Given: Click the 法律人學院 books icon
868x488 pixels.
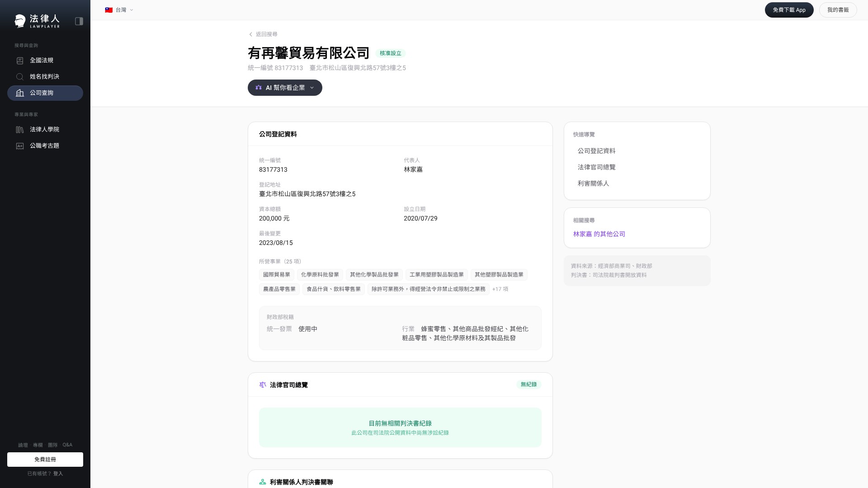Looking at the screenshot, I should (x=20, y=130).
